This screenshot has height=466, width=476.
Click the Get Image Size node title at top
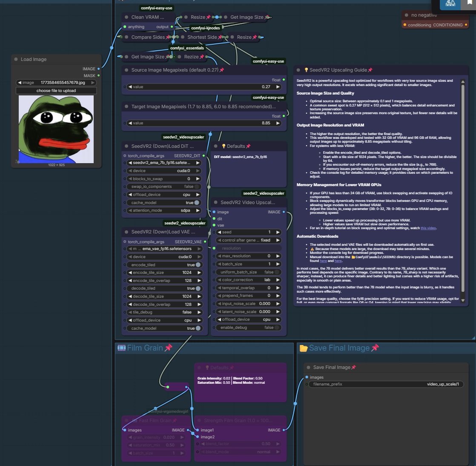click(247, 17)
